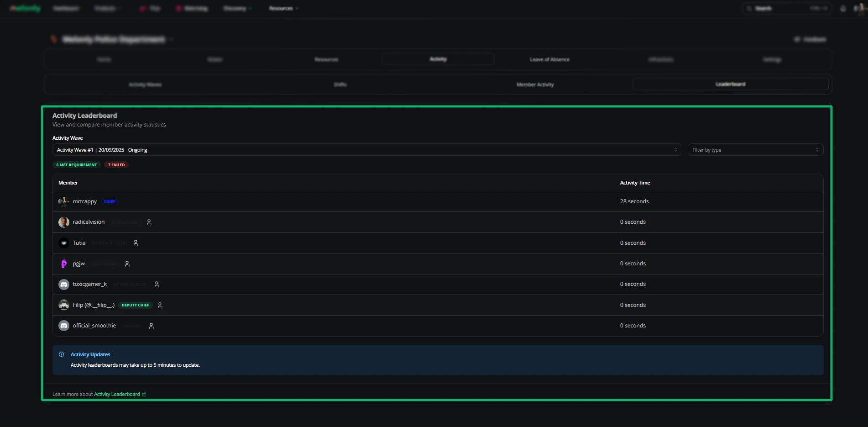868x427 pixels.
Task: Click the 7 FAILED badge
Action: click(116, 165)
